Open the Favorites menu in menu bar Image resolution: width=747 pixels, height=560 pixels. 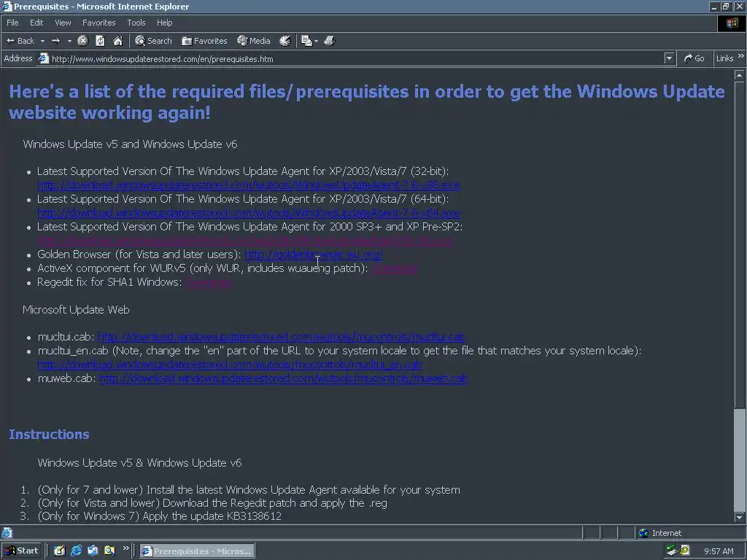98,23
